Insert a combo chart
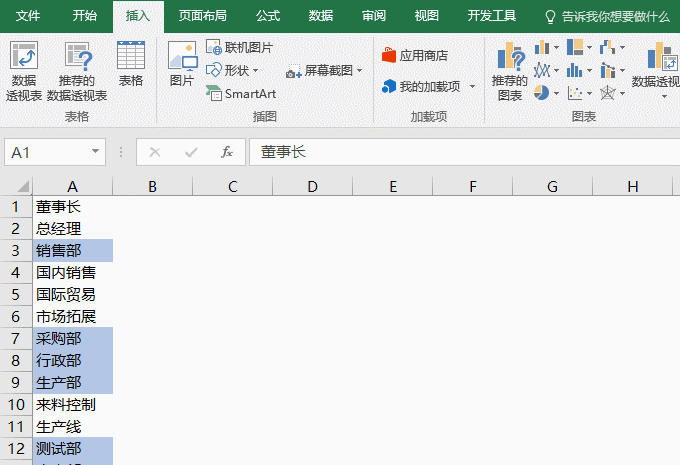The width and height of the screenshot is (680, 465). (x=608, y=70)
